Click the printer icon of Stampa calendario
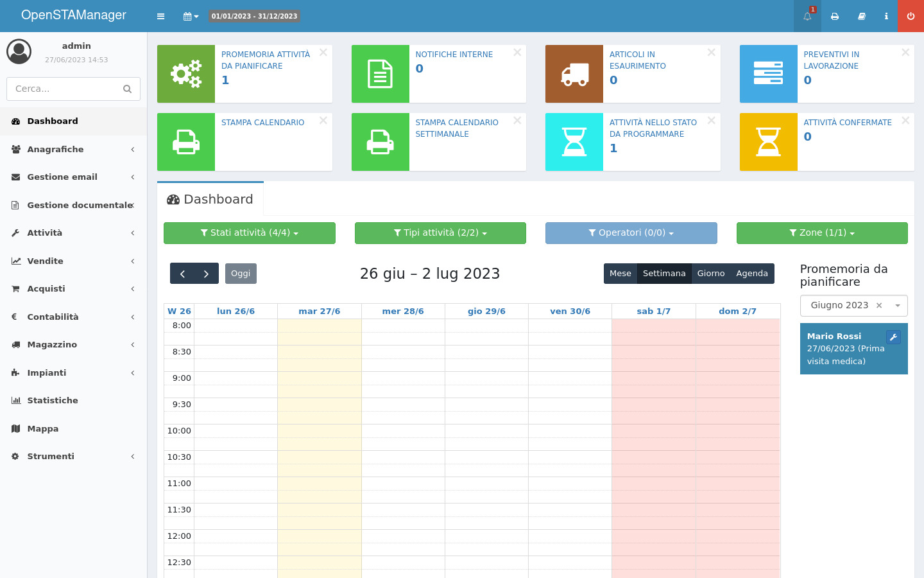Screen dimensions: 924x578 186,142
